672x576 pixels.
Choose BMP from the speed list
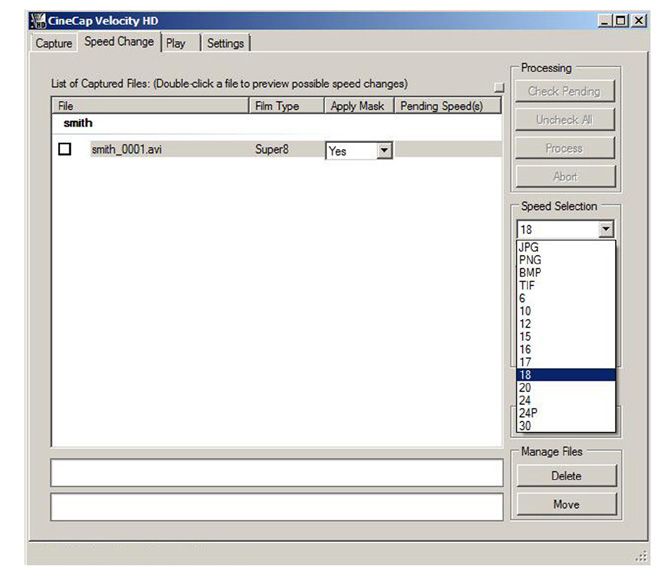click(x=566, y=273)
